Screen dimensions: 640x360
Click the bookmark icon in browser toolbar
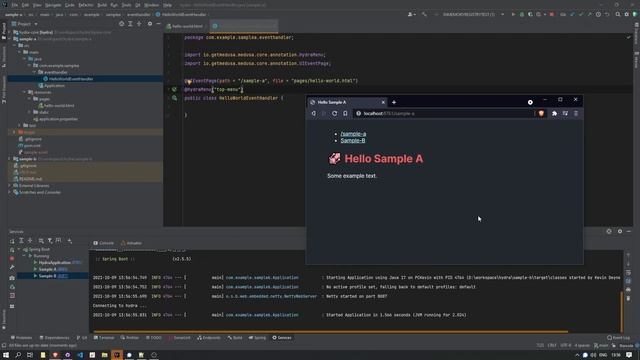point(345,113)
